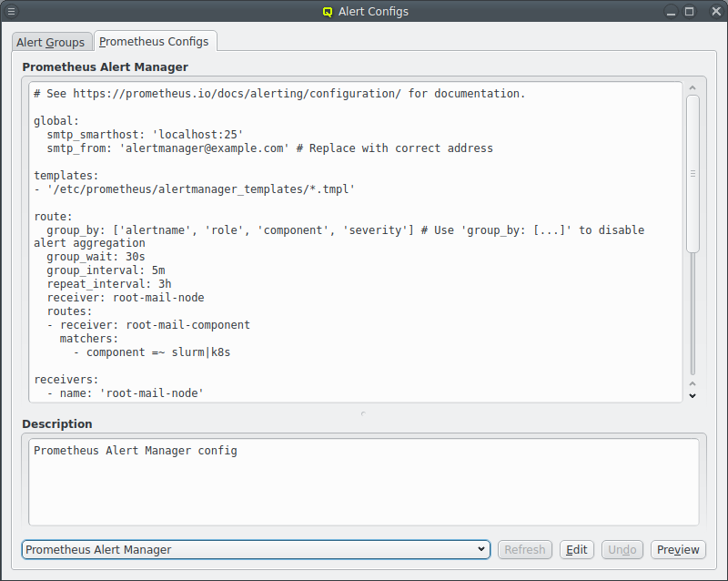
Task: Click the 'smtp_smarthost: 'localhost:25'' line
Action: click(145, 135)
